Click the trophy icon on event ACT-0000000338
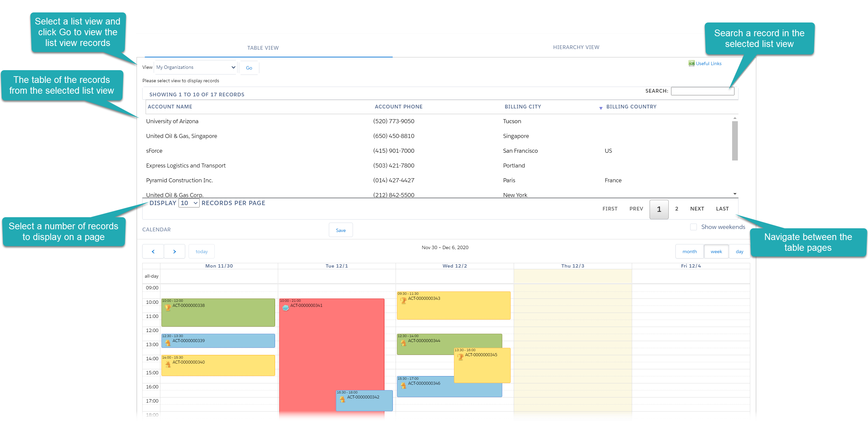868x421 pixels. 167,307
